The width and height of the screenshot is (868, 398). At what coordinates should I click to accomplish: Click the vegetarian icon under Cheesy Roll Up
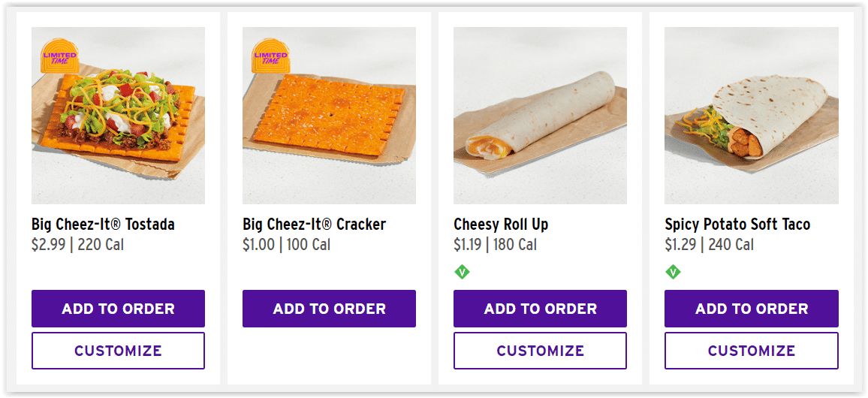462,272
